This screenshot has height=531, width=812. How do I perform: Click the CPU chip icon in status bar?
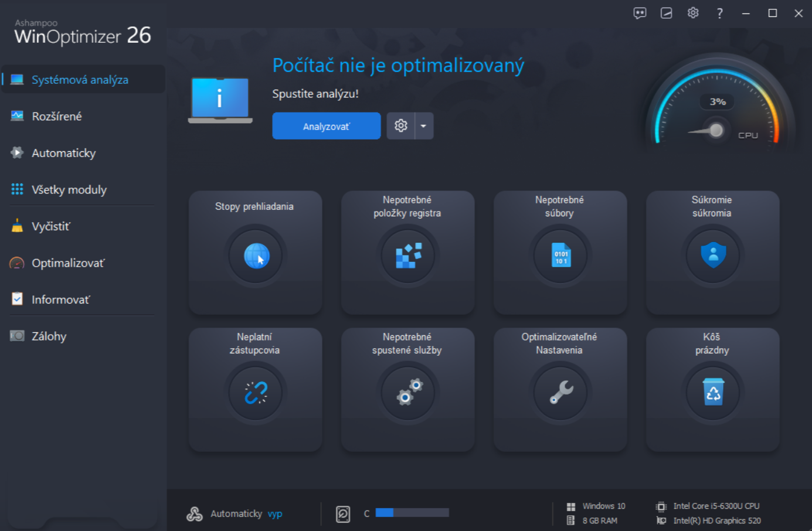click(x=661, y=506)
